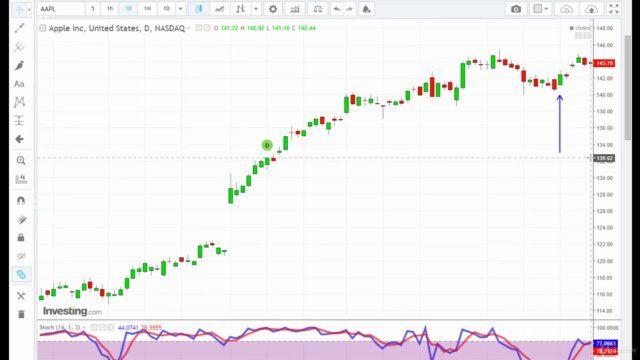
Task: Open the alert bell icon
Action: click(x=366, y=9)
